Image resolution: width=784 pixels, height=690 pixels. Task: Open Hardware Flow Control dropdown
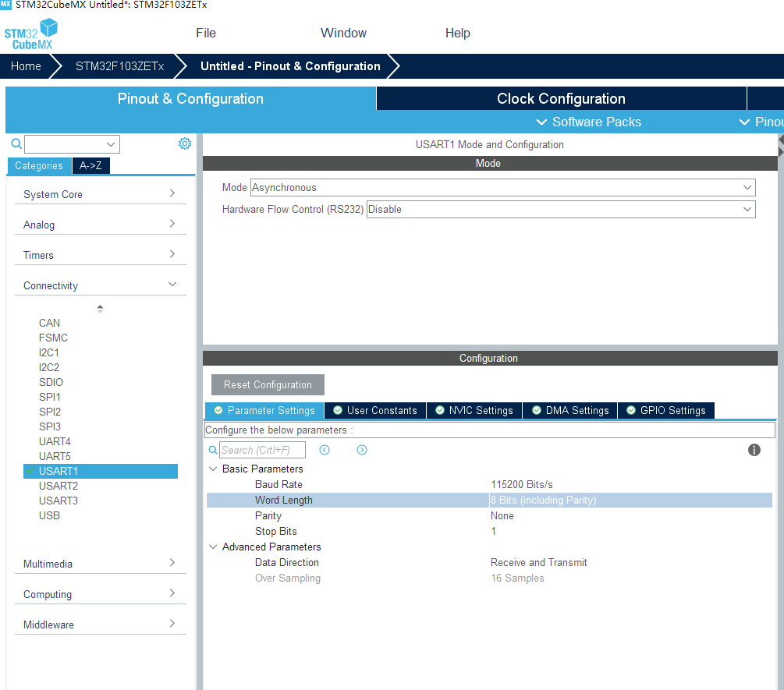(x=560, y=210)
